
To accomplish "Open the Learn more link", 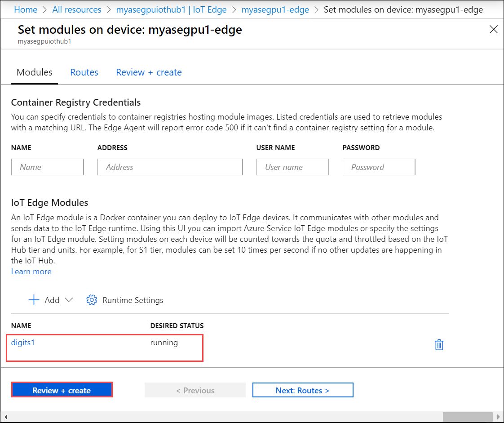I will pyautogui.click(x=31, y=271).
